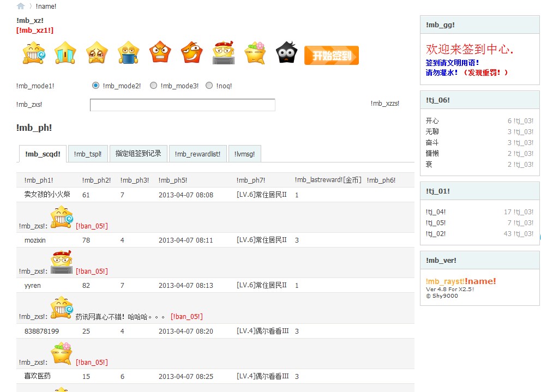Image resolution: width=541 pixels, height=392 pixels.
Task: Click grinning star emoticon under 卖女孩的小火柴
Action: pyautogui.click(x=62, y=217)
